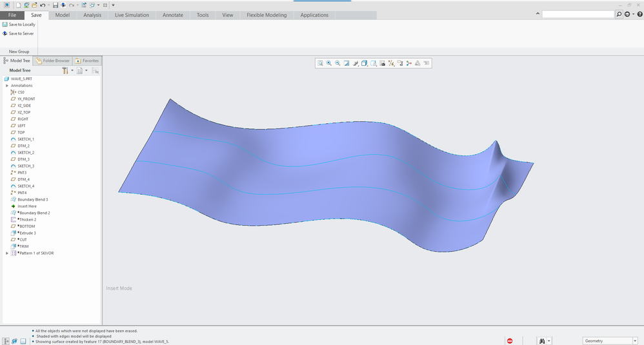Click the Zoom In icon
This screenshot has width=644, height=345.
[x=329, y=63]
